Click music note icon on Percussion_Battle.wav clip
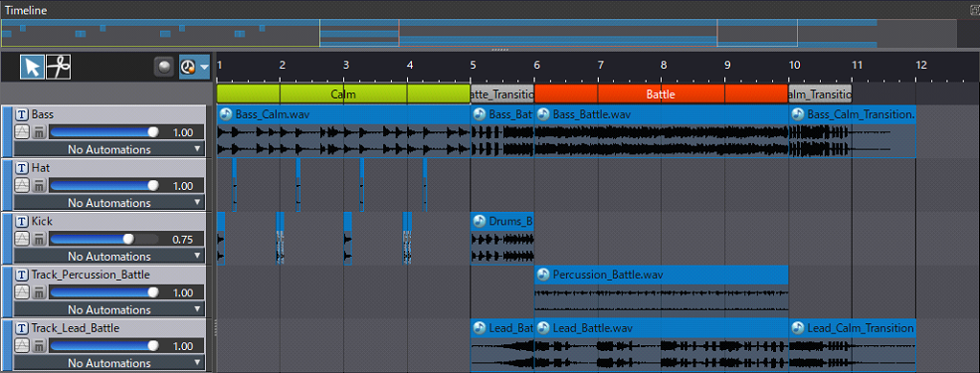 click(x=543, y=275)
